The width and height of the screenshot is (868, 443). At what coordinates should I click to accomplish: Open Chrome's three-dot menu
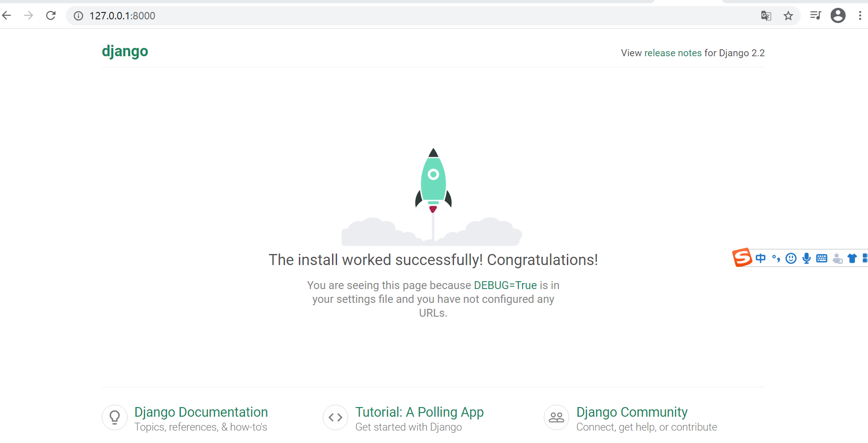860,16
